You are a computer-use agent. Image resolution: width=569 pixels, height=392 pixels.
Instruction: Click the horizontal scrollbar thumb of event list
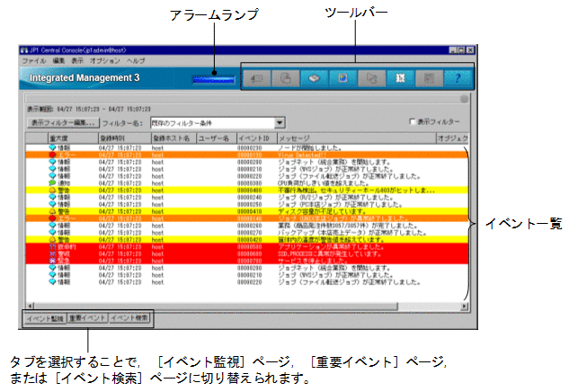(x=216, y=307)
